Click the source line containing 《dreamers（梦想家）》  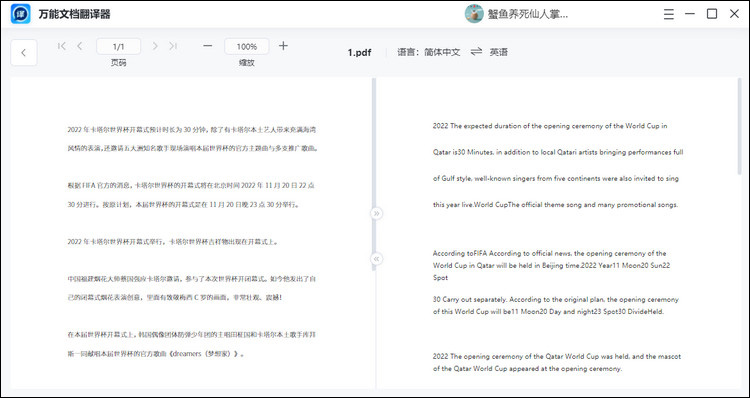[157, 354]
